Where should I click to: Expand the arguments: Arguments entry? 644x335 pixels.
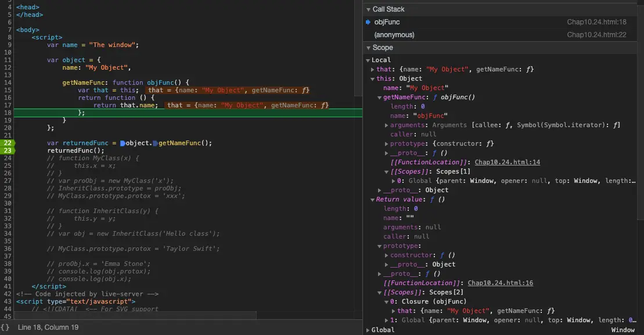(x=387, y=125)
